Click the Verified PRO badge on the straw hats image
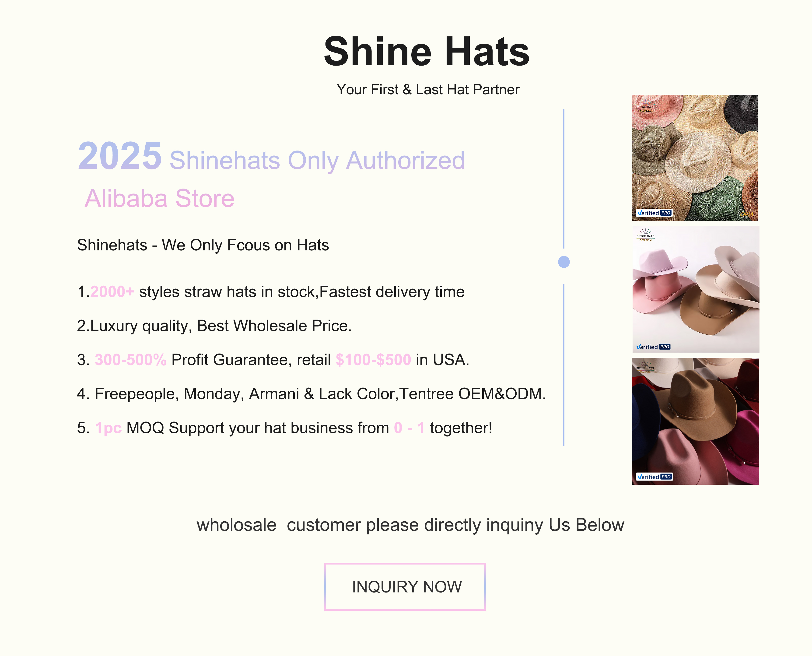This screenshot has width=812, height=656. pos(654,213)
